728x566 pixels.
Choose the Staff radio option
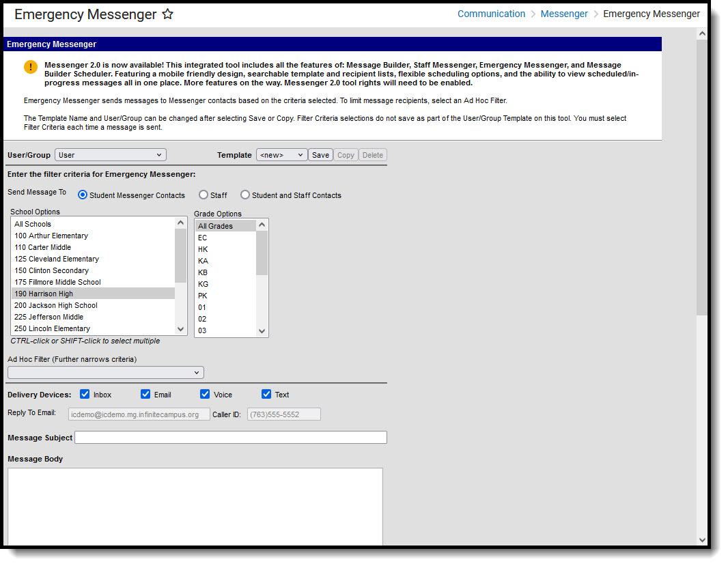(x=204, y=195)
